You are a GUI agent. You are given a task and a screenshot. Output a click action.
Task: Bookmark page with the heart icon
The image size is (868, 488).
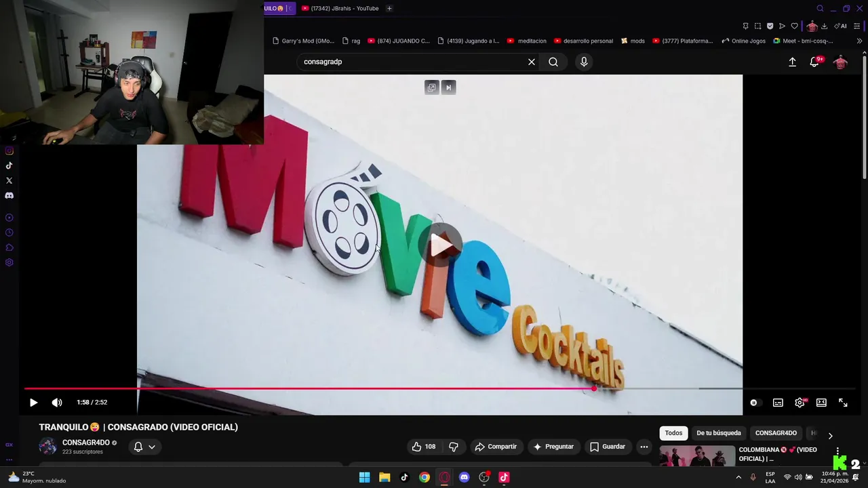tap(794, 26)
